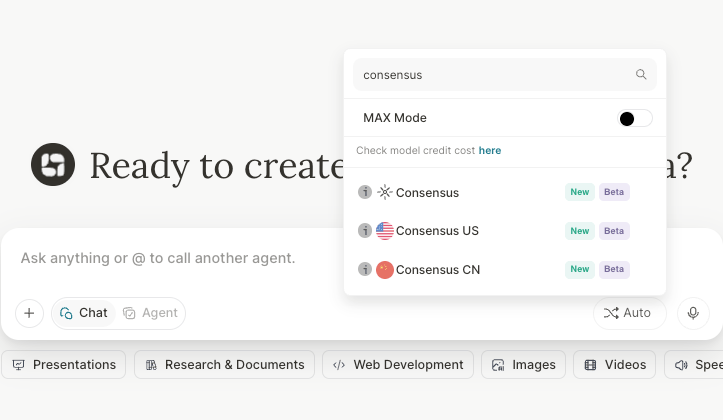The image size is (723, 420).
Task: Click the Beta badge on Consensus CN row
Action: point(614,269)
